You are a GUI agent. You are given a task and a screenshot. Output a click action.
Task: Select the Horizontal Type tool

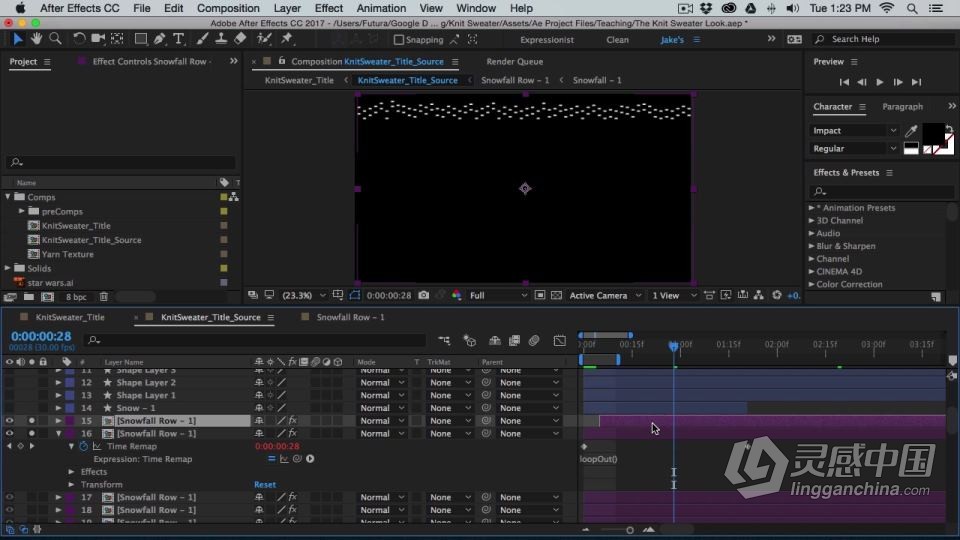pyautogui.click(x=179, y=39)
